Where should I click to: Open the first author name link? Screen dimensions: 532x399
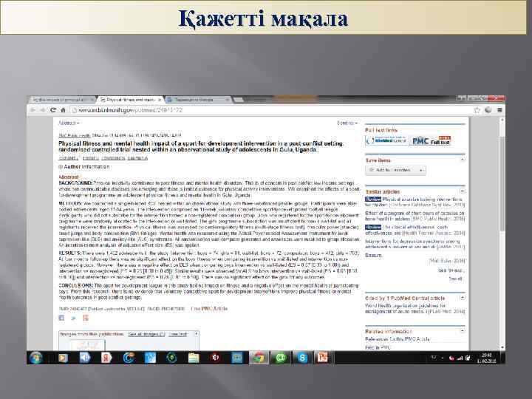[69, 158]
